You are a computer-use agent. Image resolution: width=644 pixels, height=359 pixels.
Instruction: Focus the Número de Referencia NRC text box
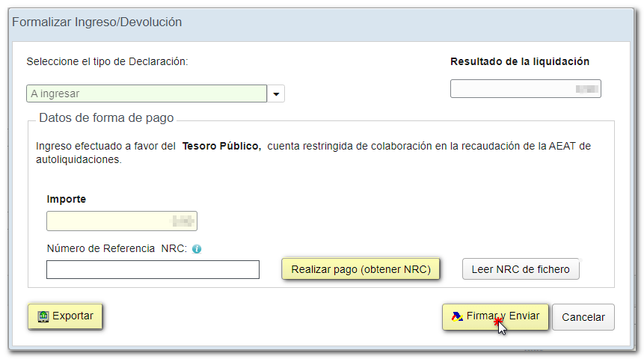[x=153, y=270]
